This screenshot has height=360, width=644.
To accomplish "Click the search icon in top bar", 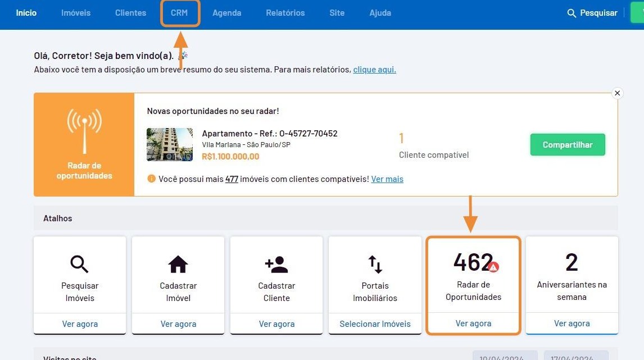I will click(572, 13).
